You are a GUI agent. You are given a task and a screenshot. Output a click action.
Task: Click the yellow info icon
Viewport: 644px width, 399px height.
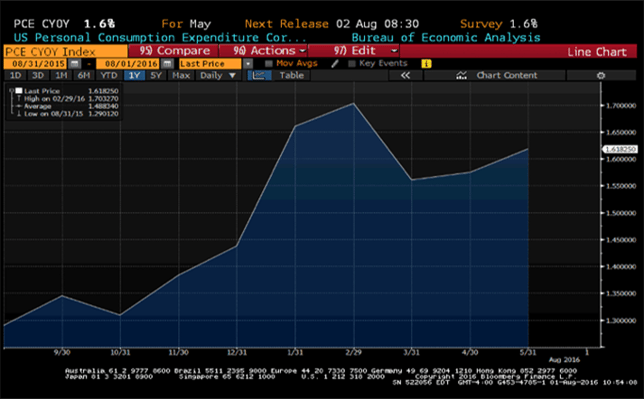[426, 64]
